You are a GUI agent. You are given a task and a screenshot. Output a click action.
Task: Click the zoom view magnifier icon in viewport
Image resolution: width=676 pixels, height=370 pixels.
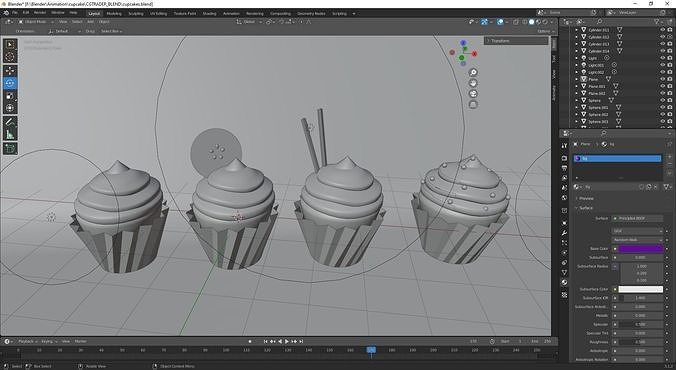(x=473, y=72)
